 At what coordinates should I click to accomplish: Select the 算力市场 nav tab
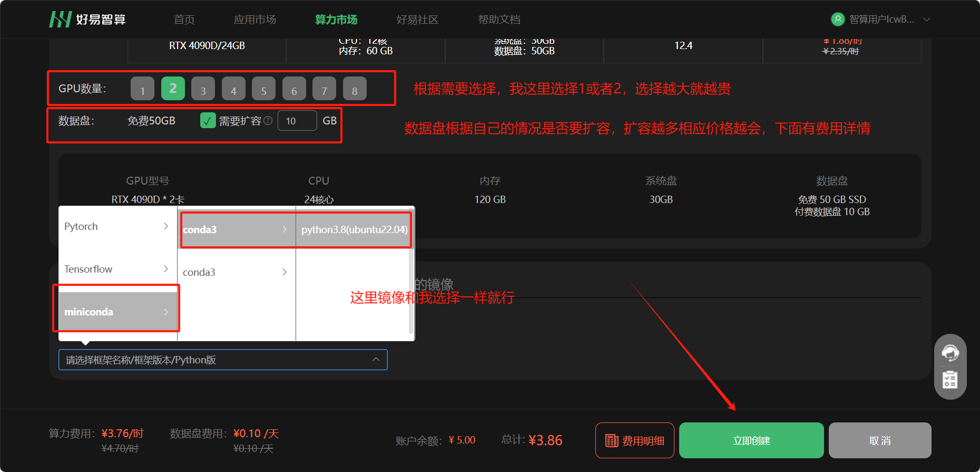tap(336, 20)
